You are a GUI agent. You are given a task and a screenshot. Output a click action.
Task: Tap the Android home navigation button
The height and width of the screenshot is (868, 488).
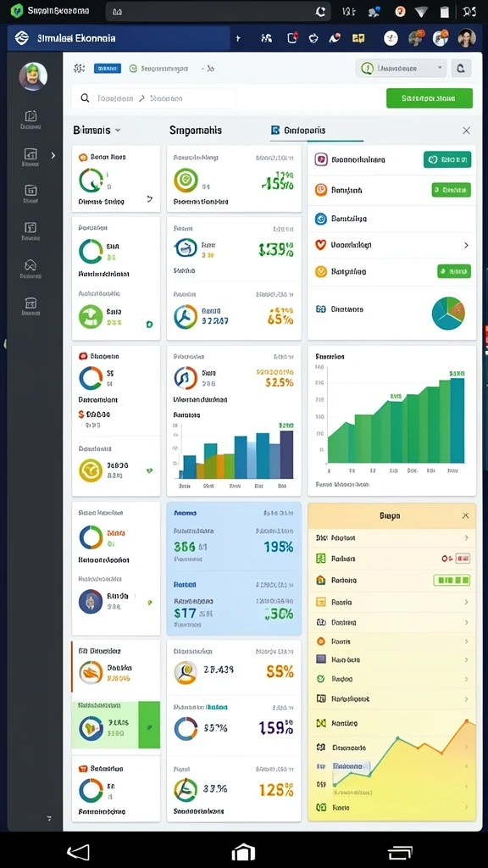(243, 852)
